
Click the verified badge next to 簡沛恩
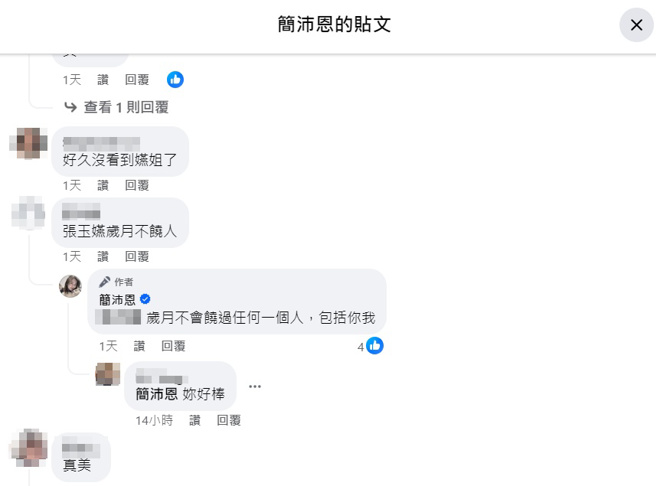(145, 299)
